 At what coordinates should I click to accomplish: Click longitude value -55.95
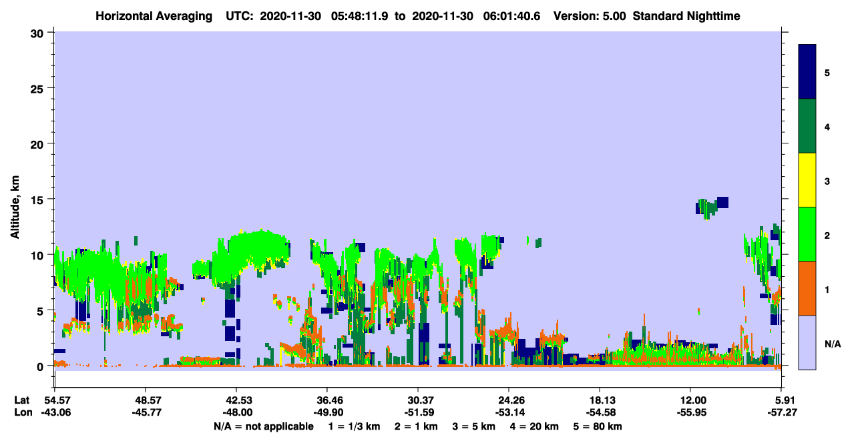[690, 412]
